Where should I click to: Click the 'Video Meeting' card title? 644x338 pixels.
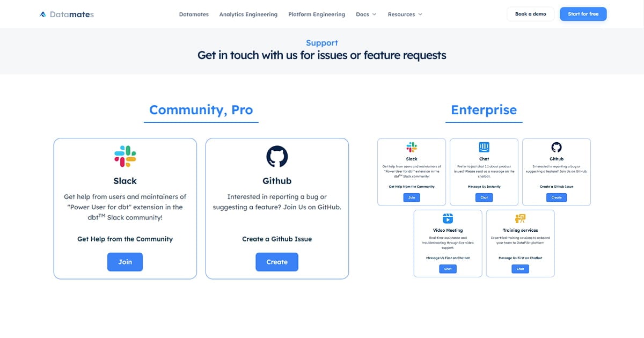(448, 230)
